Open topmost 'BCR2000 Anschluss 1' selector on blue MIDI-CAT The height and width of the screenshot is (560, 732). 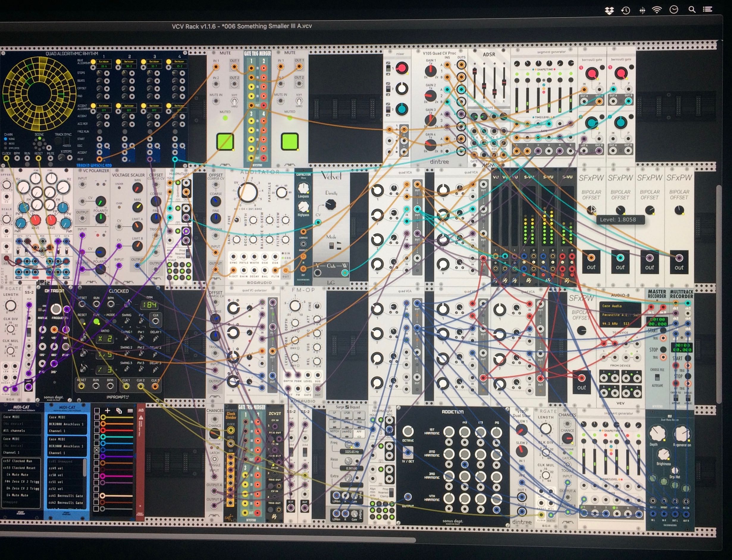pos(67,424)
